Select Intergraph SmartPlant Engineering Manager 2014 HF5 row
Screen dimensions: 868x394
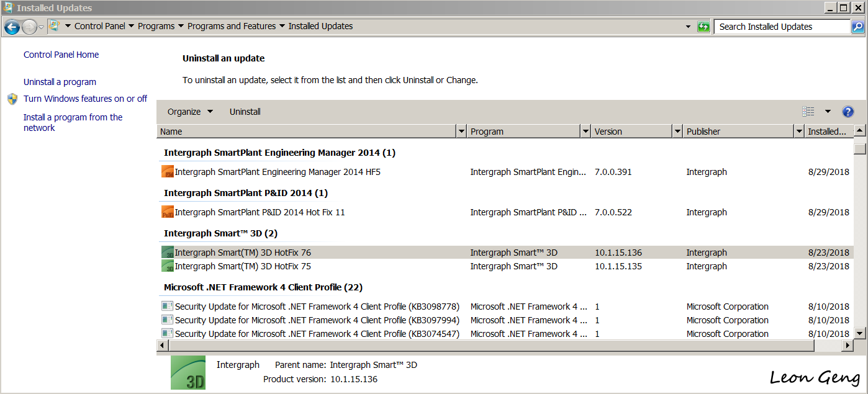point(505,172)
